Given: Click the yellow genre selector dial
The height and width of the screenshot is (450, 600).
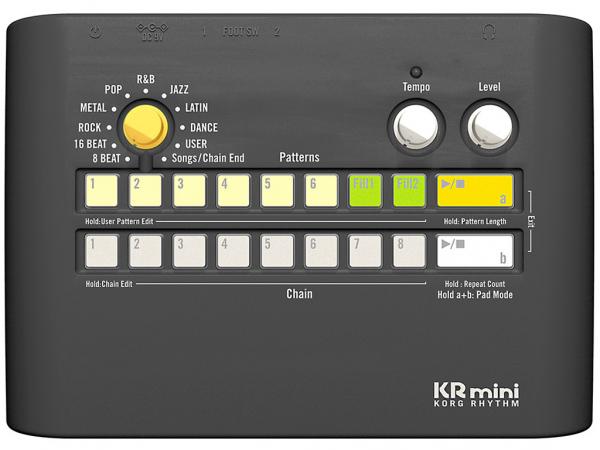Looking at the screenshot, I should point(146,127).
